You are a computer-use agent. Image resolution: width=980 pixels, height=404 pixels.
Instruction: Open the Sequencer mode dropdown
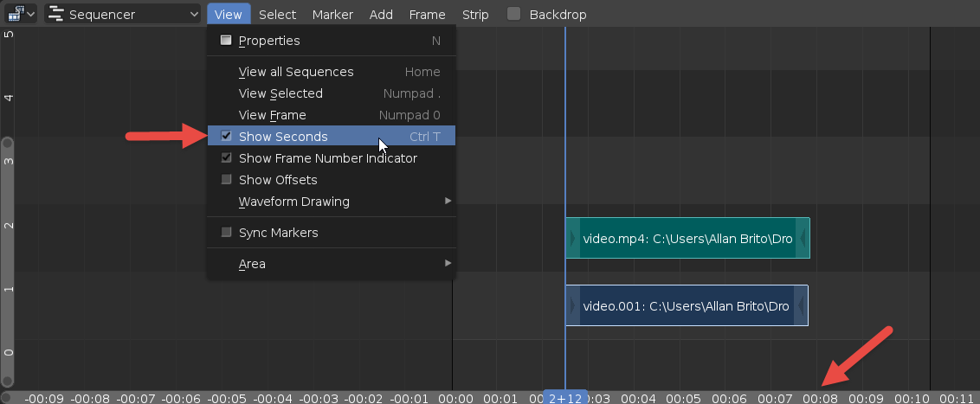pos(123,14)
